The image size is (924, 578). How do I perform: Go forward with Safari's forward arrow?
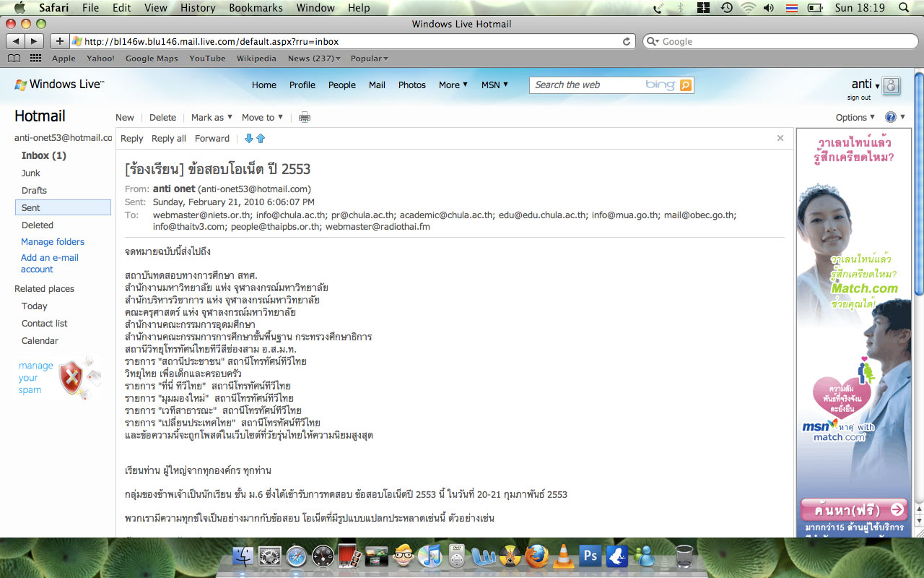[x=35, y=41]
